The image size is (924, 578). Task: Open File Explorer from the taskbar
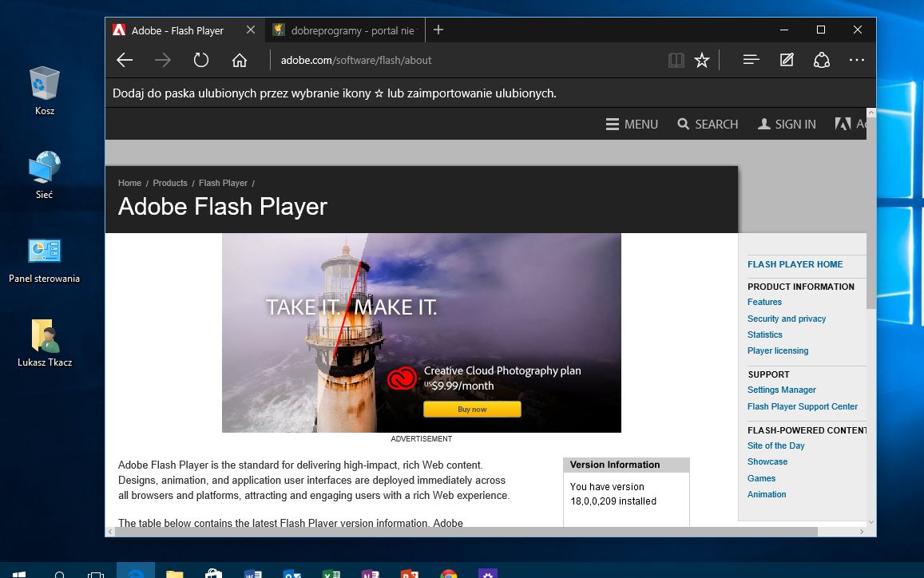(174, 573)
